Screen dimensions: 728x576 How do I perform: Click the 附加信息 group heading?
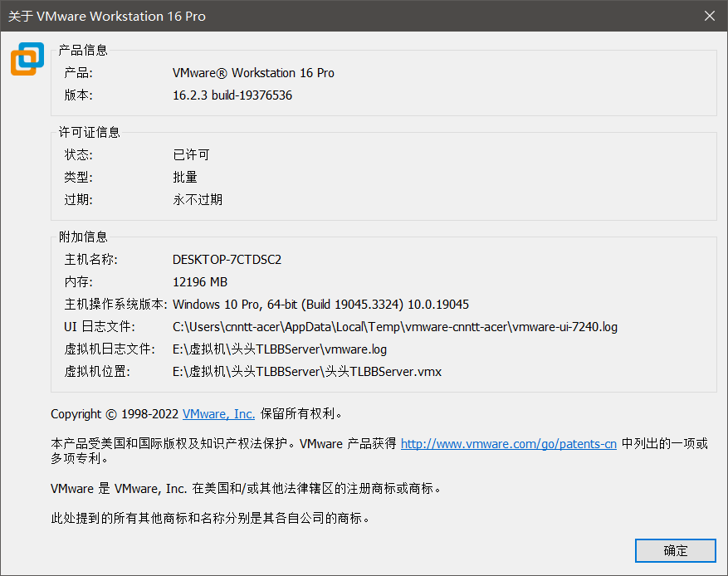pos(83,237)
